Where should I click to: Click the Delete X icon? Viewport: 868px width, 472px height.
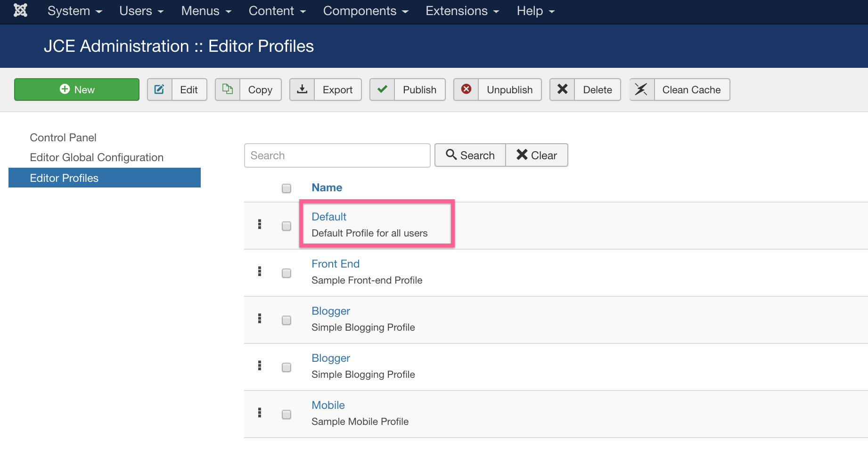(x=562, y=89)
